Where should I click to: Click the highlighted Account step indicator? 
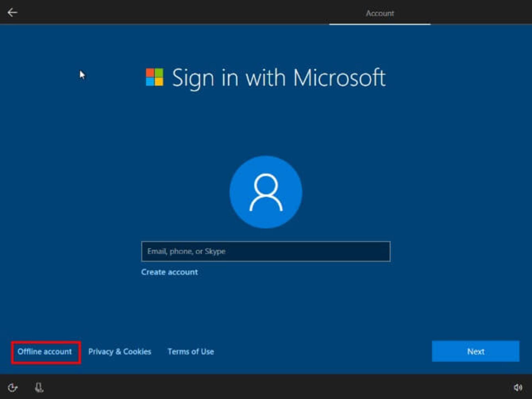pyautogui.click(x=380, y=13)
